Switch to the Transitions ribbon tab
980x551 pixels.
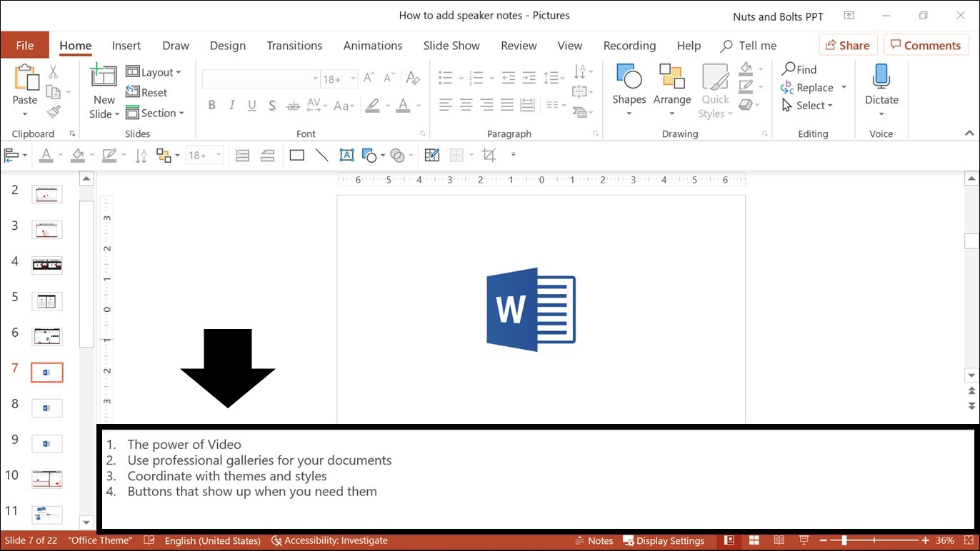click(294, 45)
